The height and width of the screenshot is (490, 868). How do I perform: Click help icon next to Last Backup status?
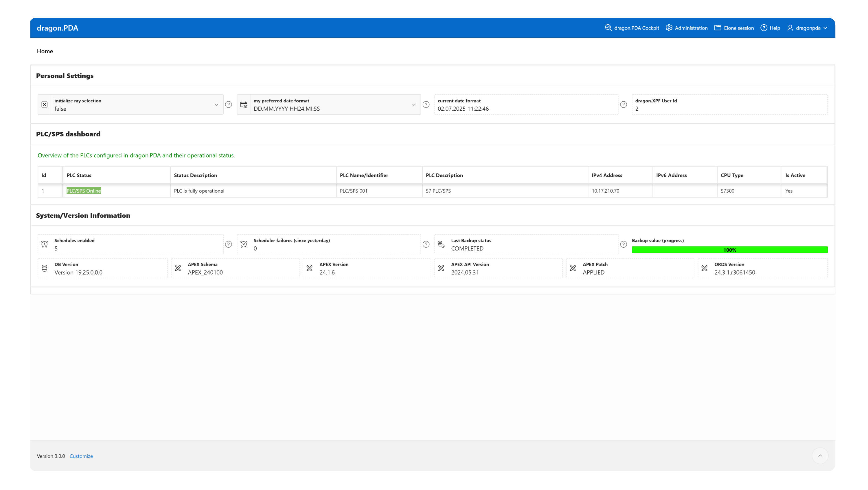(x=624, y=244)
